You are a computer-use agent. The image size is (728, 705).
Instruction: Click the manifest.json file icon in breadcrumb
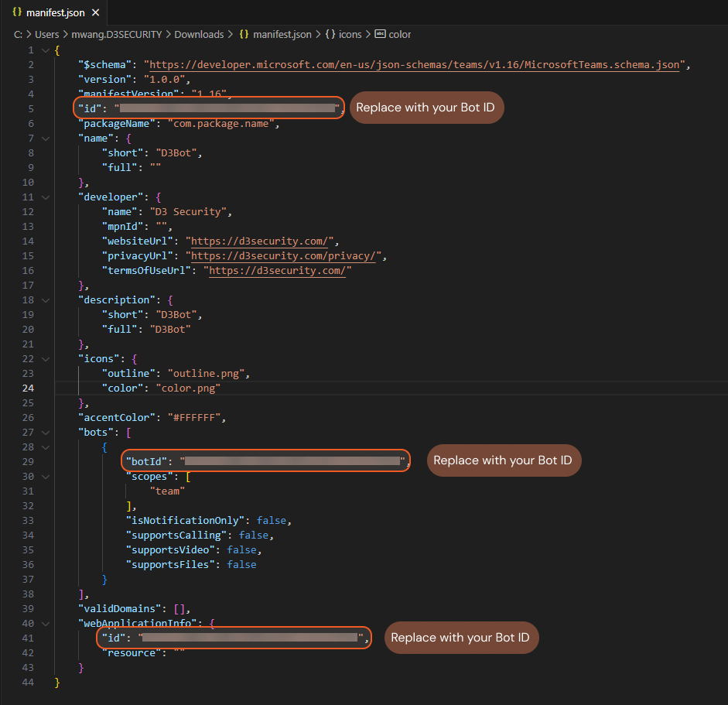click(x=244, y=34)
